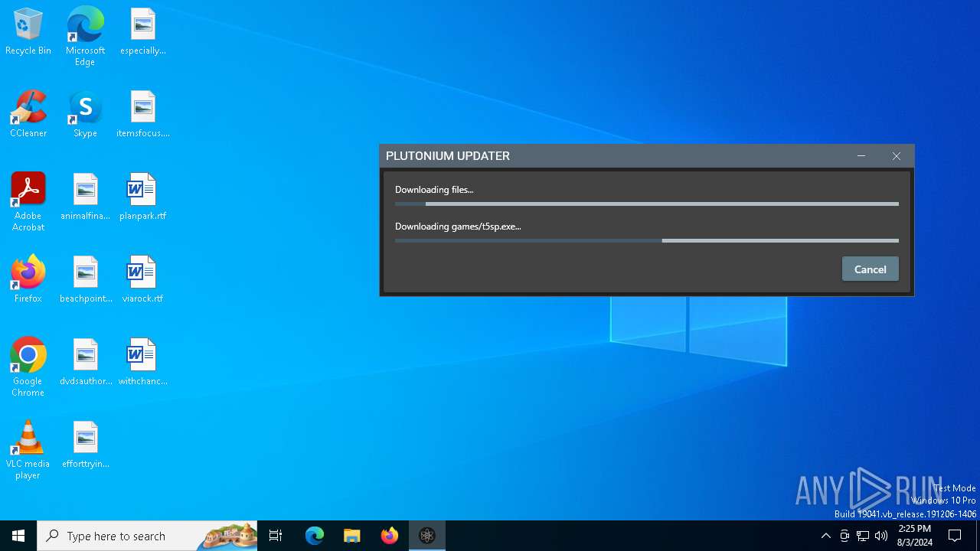Select the 'animalfina...' image file
This screenshot has height=551, width=980.
coord(85,197)
